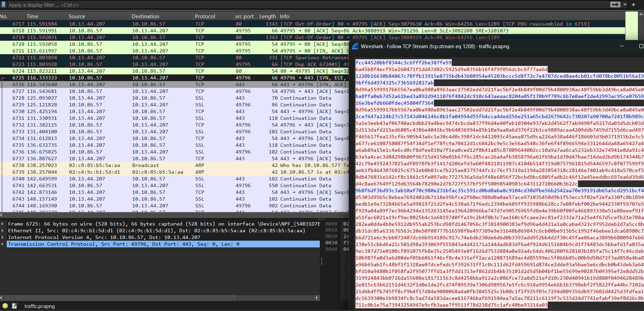The image size is (644, 311).
Task: Open capture file properties icon in status bar
Action: tap(14, 306)
